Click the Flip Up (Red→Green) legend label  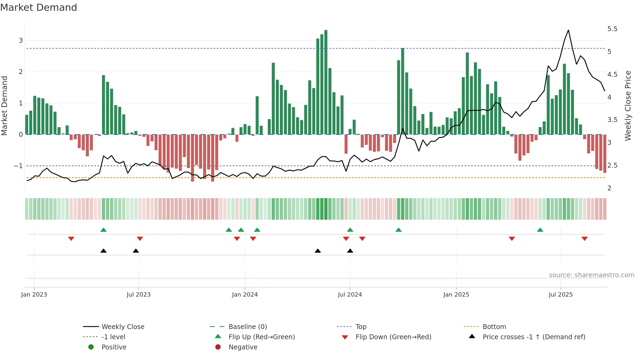point(262,337)
